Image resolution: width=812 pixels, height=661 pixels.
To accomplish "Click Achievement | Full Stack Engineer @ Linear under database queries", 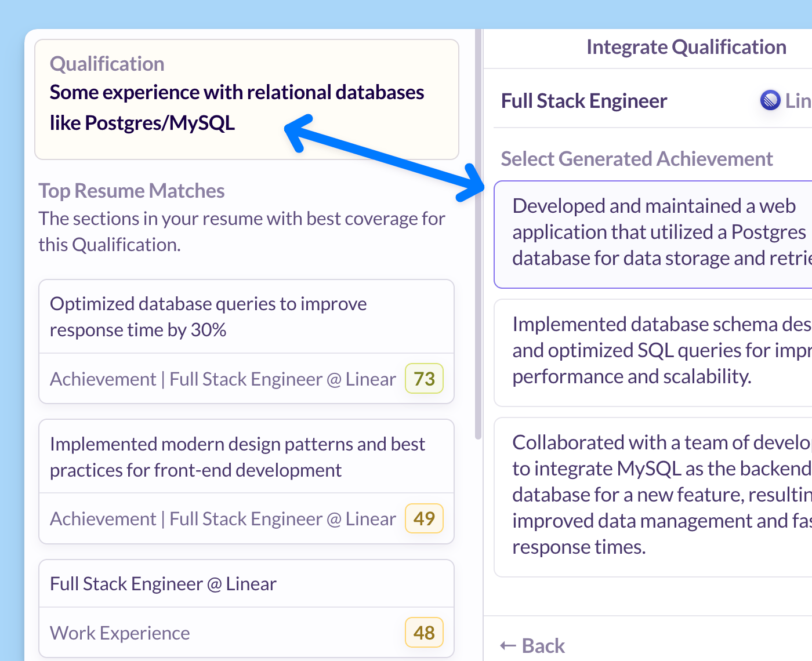I will 223,379.
